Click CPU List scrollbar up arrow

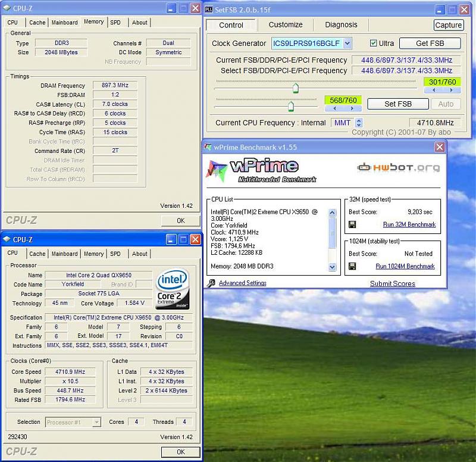click(x=332, y=213)
